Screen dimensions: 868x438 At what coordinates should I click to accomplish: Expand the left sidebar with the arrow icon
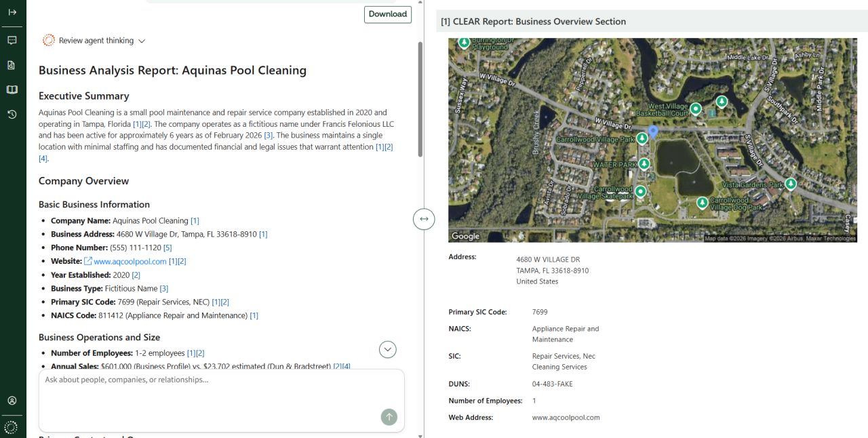pyautogui.click(x=12, y=12)
